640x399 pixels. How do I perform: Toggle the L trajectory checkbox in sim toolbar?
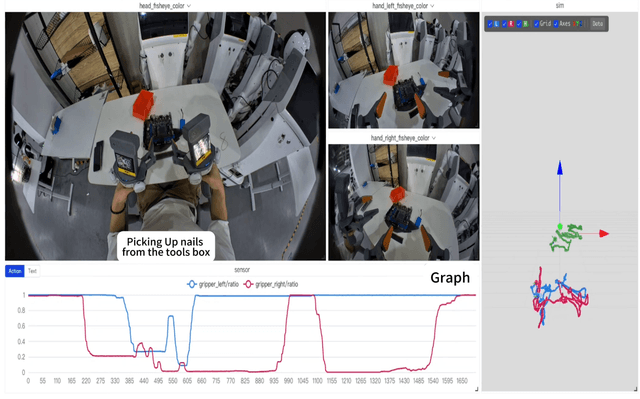(490, 24)
